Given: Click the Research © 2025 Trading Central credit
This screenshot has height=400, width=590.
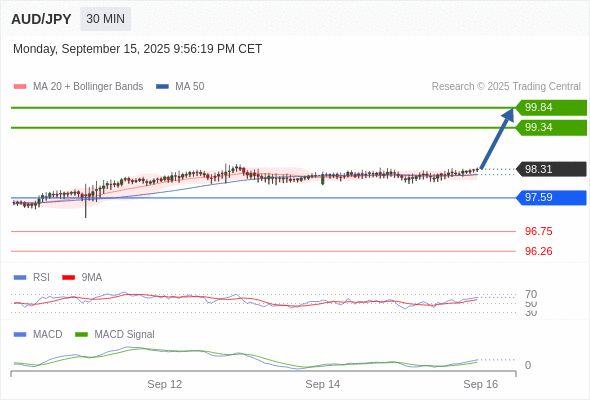Looking at the screenshot, I should [x=506, y=87].
